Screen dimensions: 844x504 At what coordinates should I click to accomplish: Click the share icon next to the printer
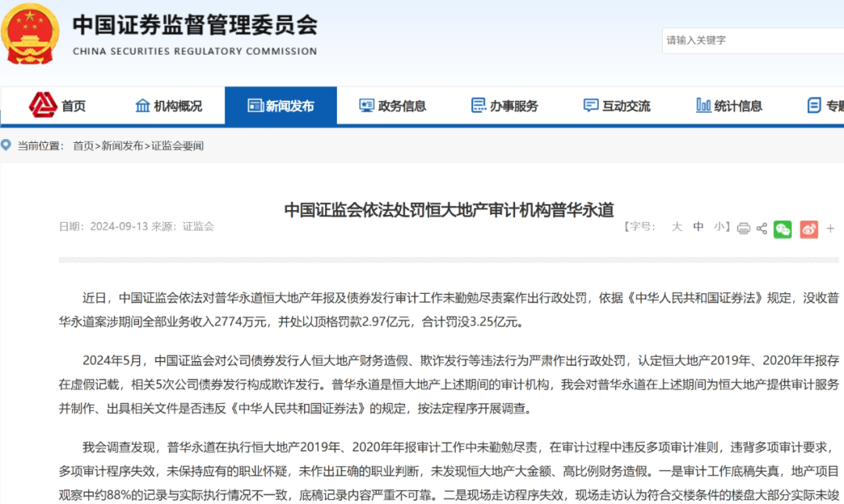pos(762,228)
